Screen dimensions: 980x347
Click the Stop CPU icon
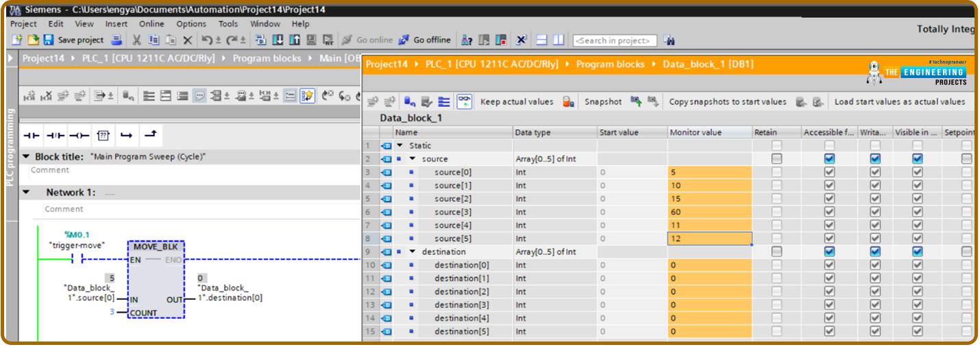pos(501,40)
